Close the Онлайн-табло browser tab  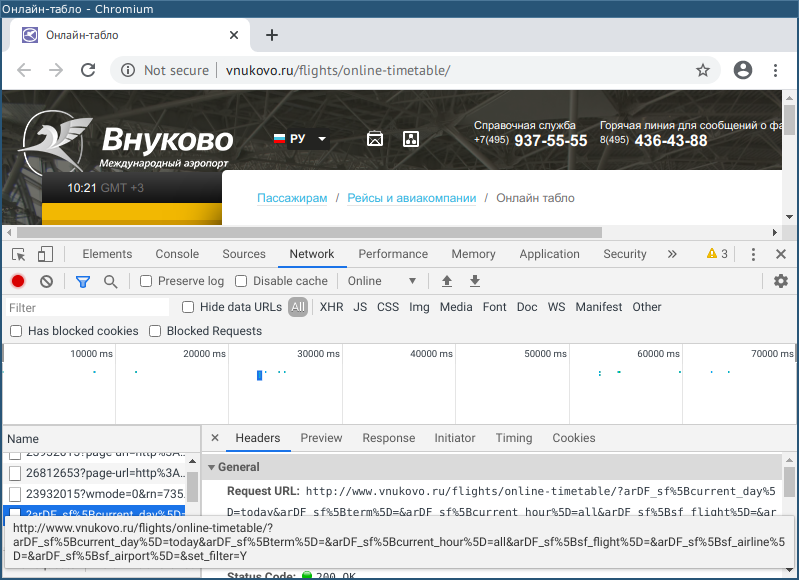tap(233, 35)
